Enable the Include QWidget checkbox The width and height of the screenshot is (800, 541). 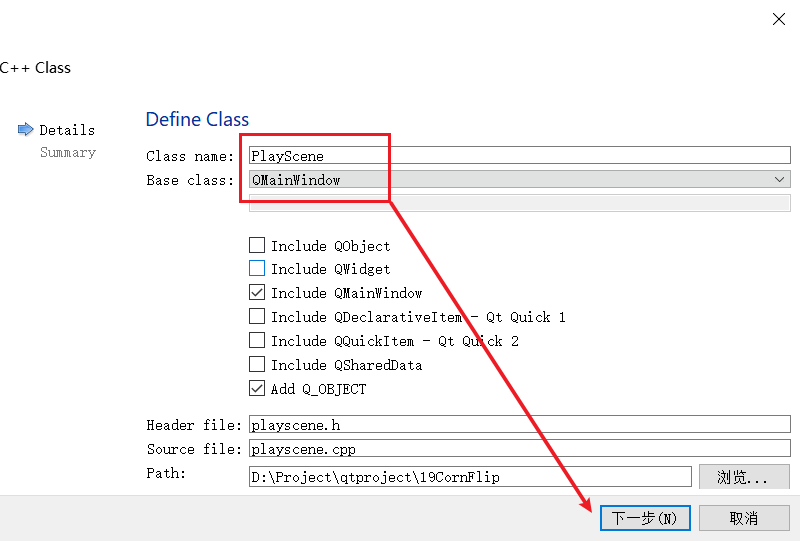tap(257, 268)
